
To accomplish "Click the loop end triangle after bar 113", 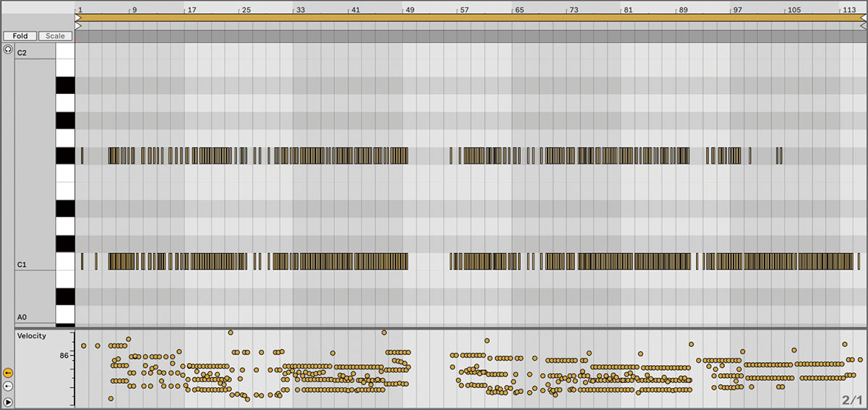I will pyautogui.click(x=864, y=17).
